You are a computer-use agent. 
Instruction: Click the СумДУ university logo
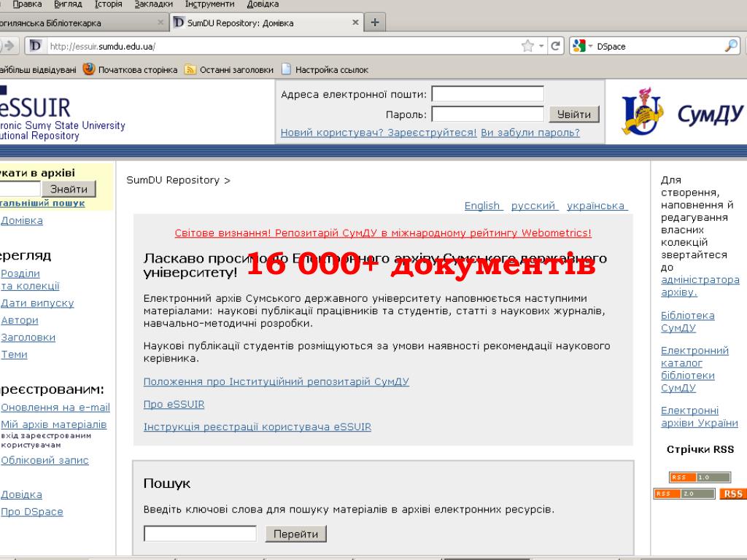[x=682, y=112]
